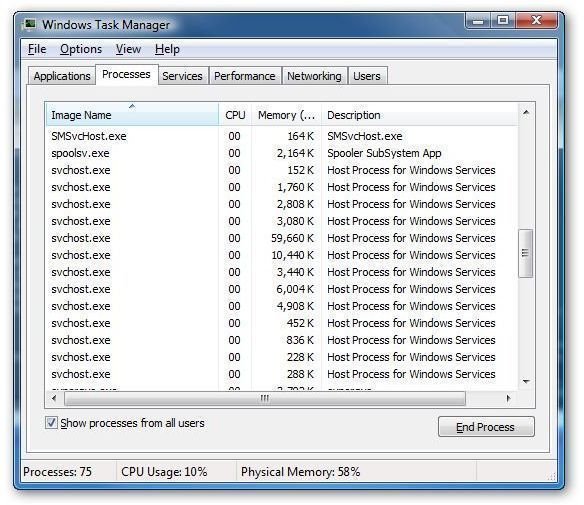
Task: Click the Physical Memory: 58% status entry
Action: (x=301, y=472)
